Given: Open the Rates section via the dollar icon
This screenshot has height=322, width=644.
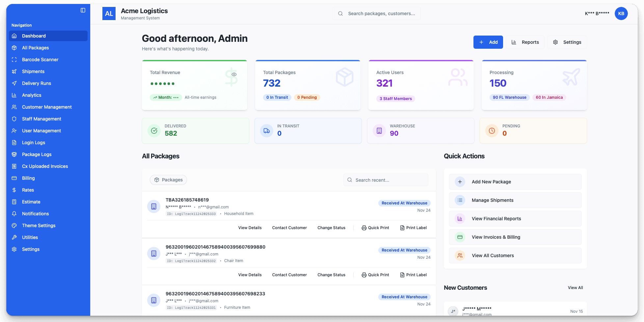Looking at the screenshot, I should click(28, 190).
